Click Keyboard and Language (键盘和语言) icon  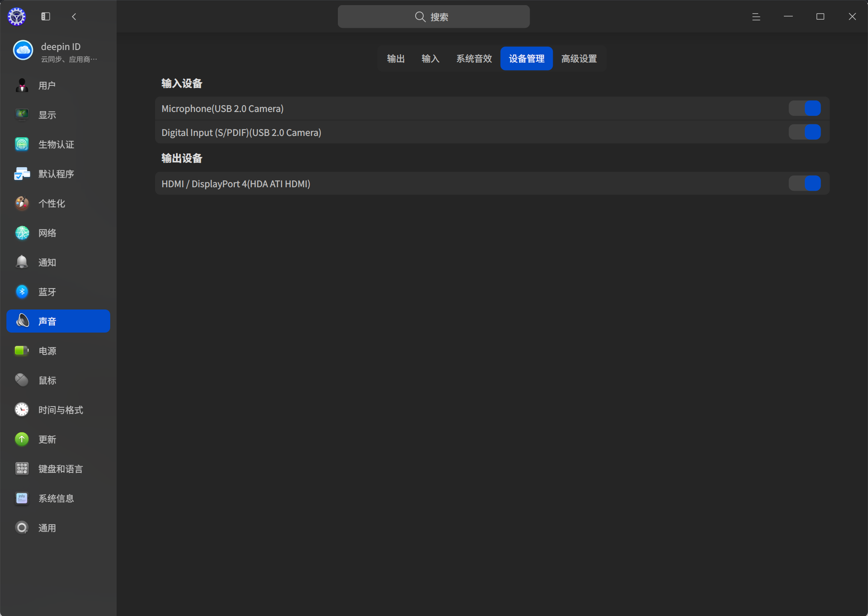(22, 469)
